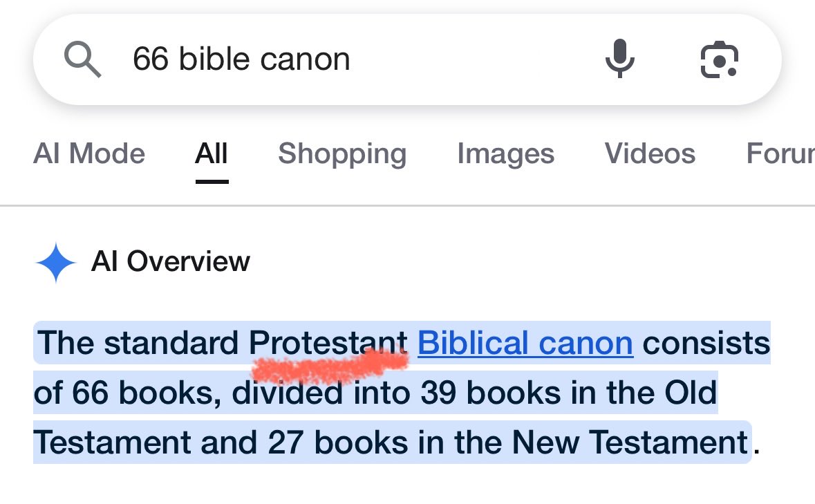Select the All results tab
Image resolution: width=815 pixels, height=504 pixels.
point(212,153)
